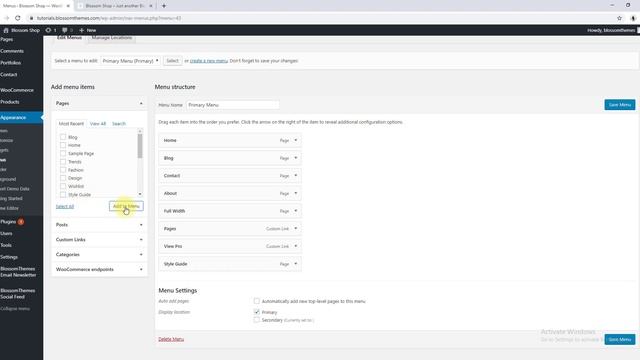Image resolution: width=640 pixels, height=360 pixels.
Task: Switch to the Edit Menus tab
Action: [69, 38]
